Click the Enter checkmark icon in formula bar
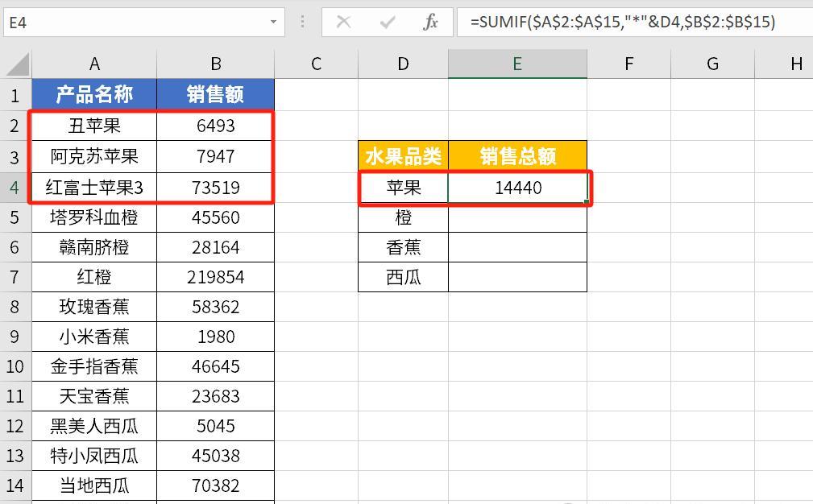Viewport: 813px width, 504px height. (387, 23)
